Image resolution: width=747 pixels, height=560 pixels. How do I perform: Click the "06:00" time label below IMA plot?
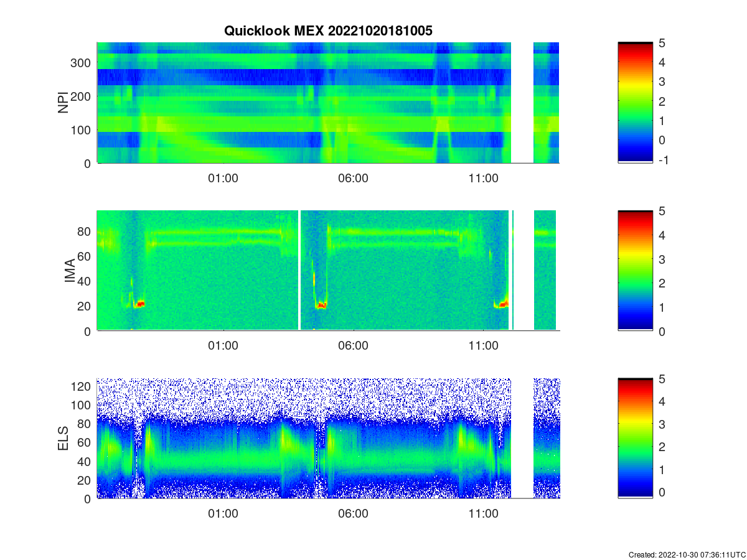[353, 346]
